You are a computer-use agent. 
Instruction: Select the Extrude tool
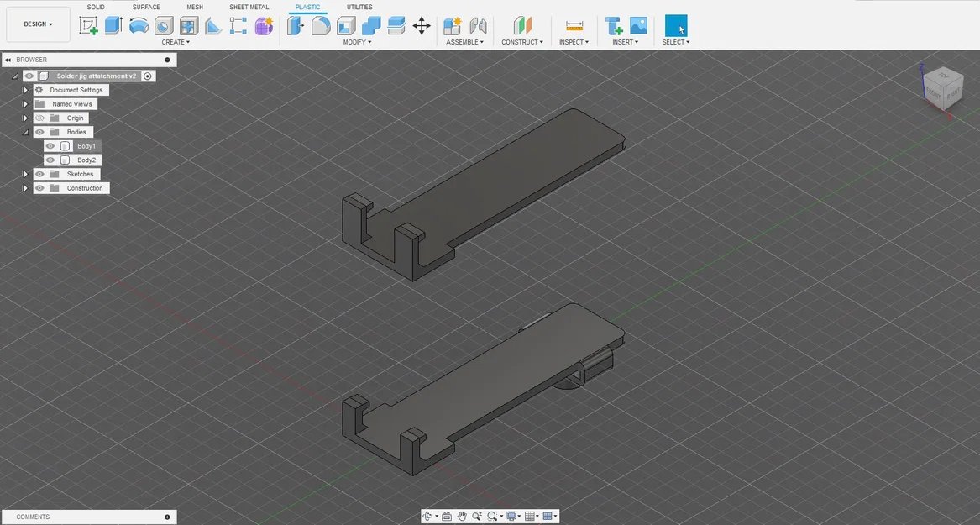click(x=113, y=26)
